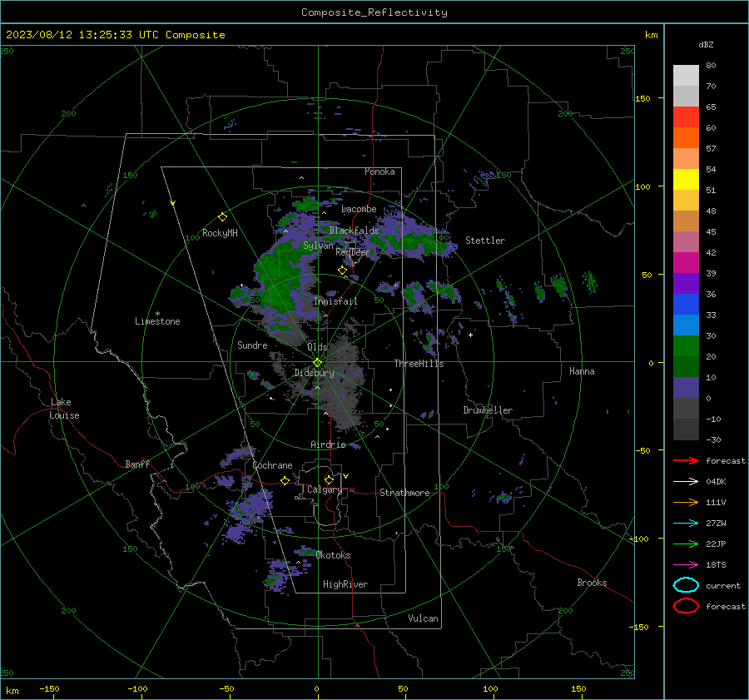Click the Lake Louise label
This screenshot has height=700, width=749.
pos(64,409)
